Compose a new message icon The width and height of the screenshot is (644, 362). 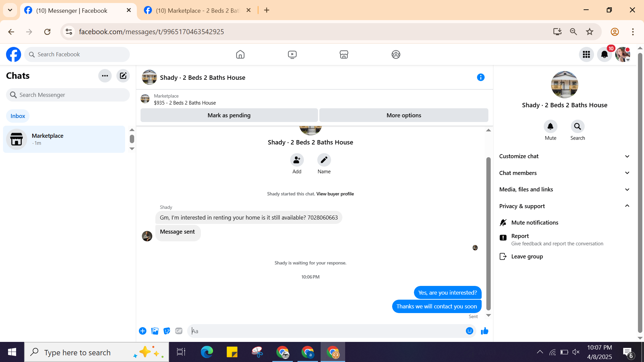coord(123,76)
